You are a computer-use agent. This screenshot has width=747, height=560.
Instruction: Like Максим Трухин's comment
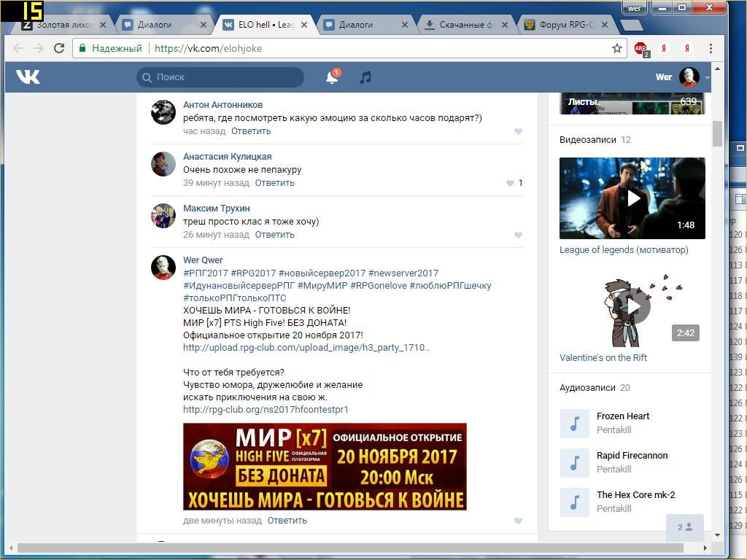pos(518,235)
